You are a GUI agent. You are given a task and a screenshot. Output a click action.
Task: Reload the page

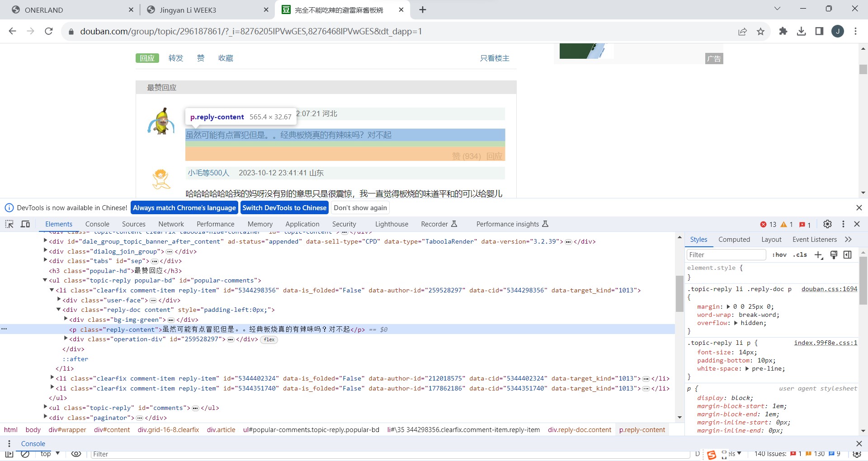(x=49, y=31)
